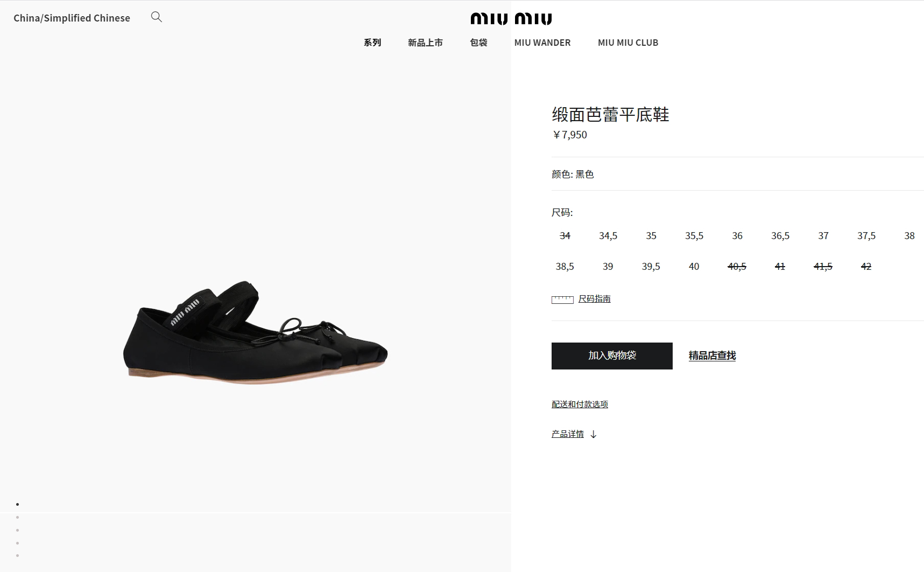Viewport: 924px width, 572px height.
Task: Expand the 产品详情 product details section
Action: [x=567, y=434]
